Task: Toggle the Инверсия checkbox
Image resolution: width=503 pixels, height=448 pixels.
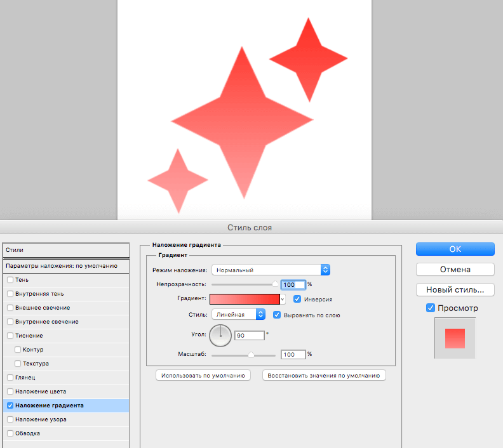Action: [x=297, y=299]
